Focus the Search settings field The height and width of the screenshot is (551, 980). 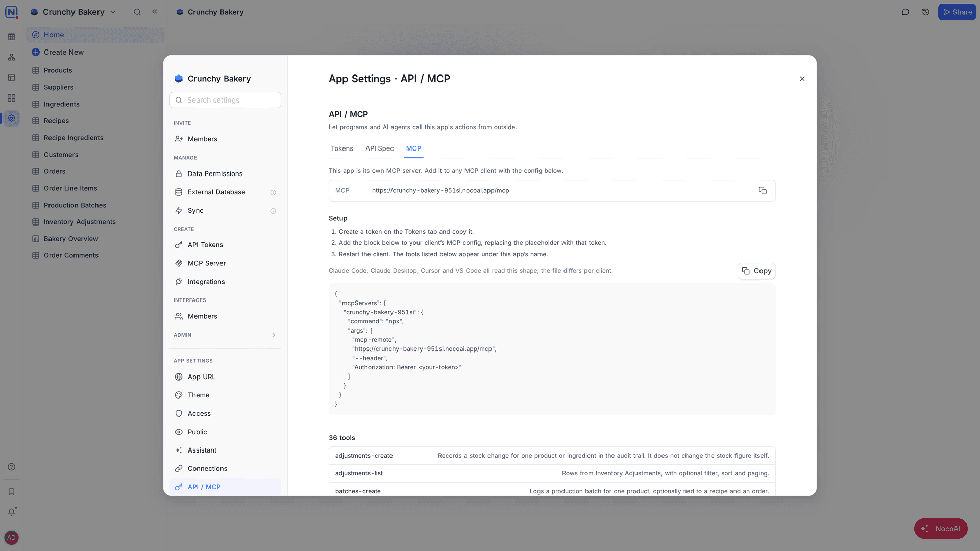pyautogui.click(x=225, y=100)
